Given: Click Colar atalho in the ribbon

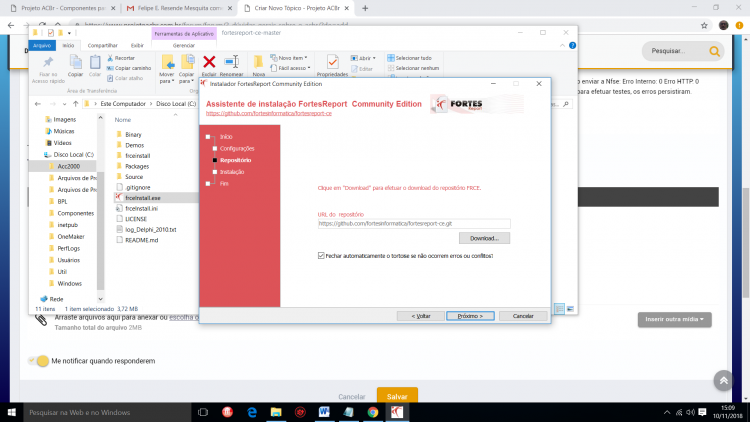Looking at the screenshot, I should point(125,78).
